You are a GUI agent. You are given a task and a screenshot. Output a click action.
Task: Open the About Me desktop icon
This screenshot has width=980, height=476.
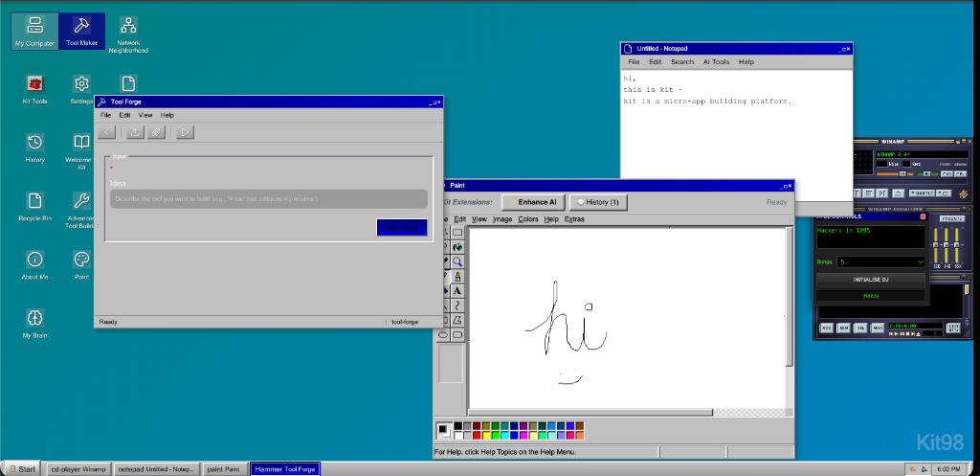[x=35, y=264]
